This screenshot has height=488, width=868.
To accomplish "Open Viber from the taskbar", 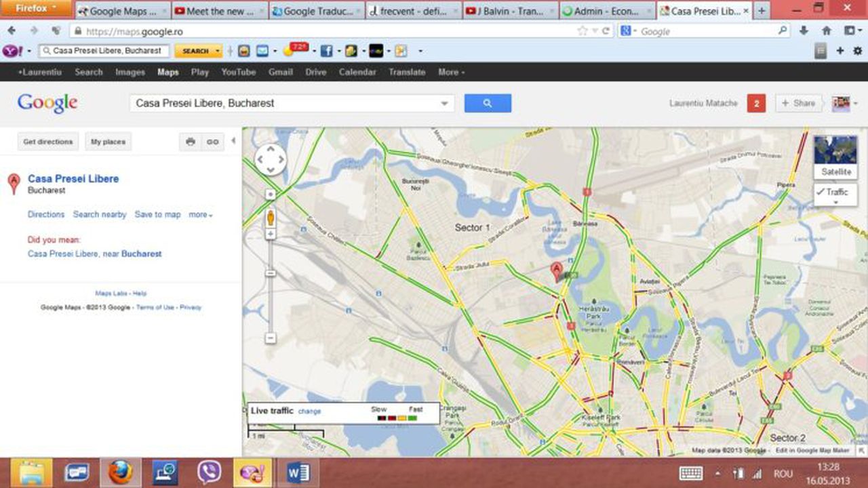I will pos(209,472).
